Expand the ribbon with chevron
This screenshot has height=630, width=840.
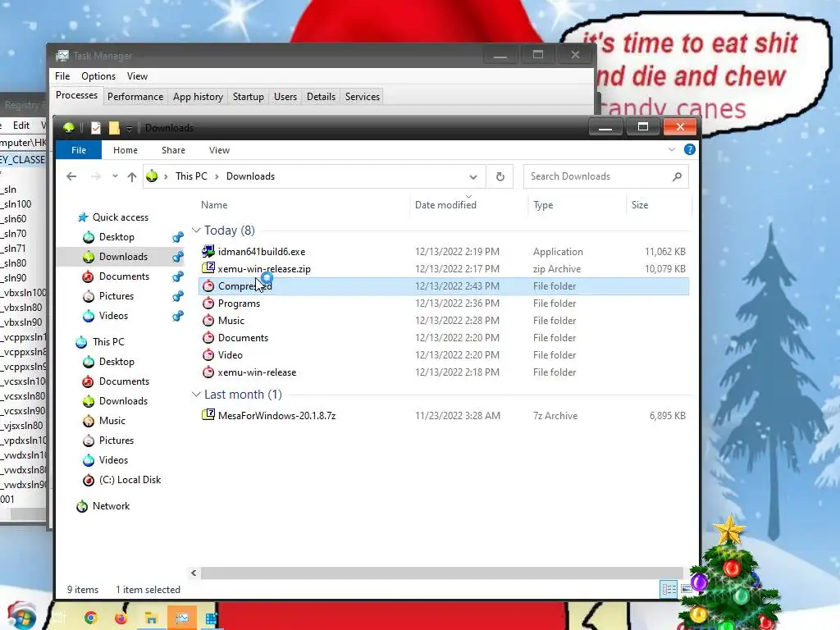click(x=671, y=149)
